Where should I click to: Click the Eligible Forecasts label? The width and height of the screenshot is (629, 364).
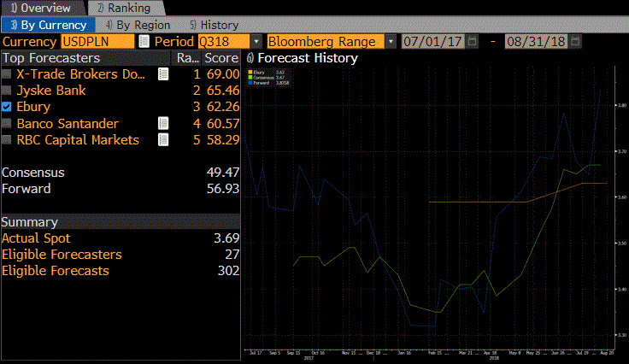point(56,271)
